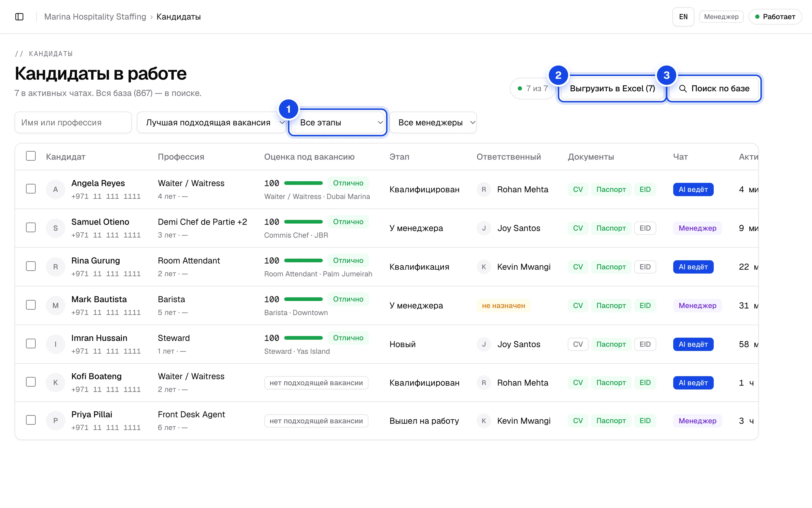Switch language with EN button
Viewport: 812px width, 508px height.
(683, 17)
